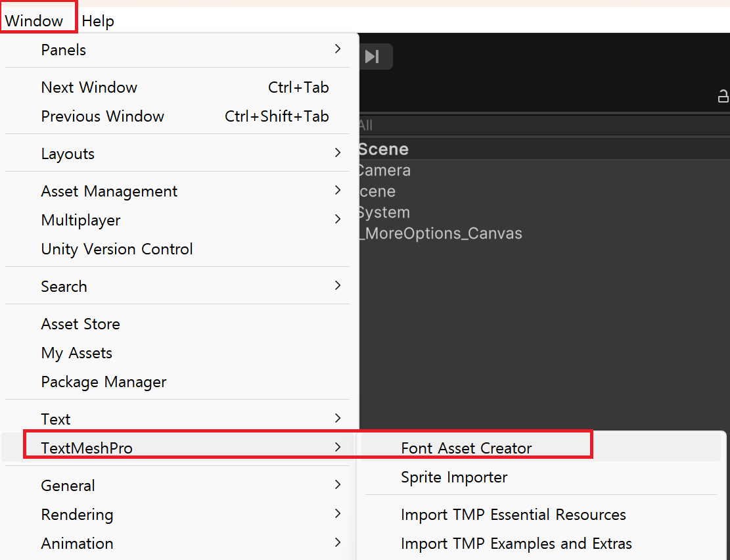
Task: Open the Package Manager
Action: [177, 382]
